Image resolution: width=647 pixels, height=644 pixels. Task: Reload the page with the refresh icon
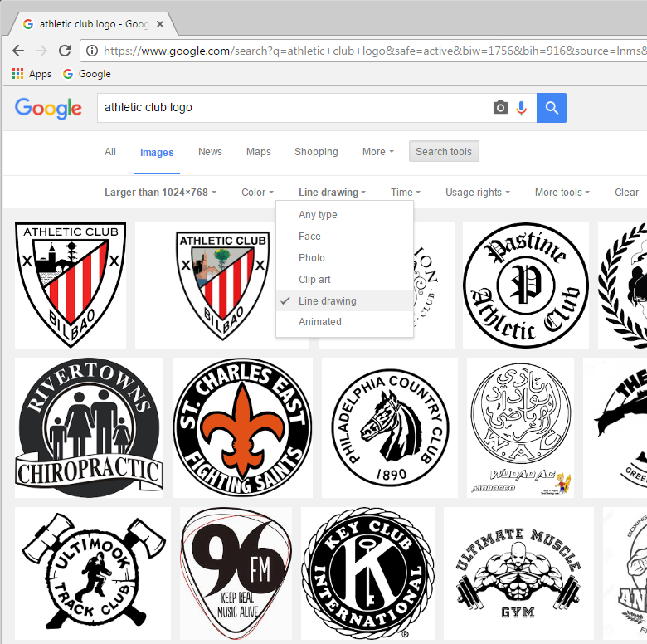(x=65, y=51)
